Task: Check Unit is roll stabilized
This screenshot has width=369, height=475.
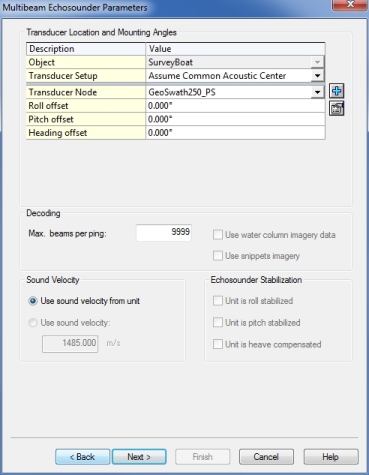Action: point(218,301)
